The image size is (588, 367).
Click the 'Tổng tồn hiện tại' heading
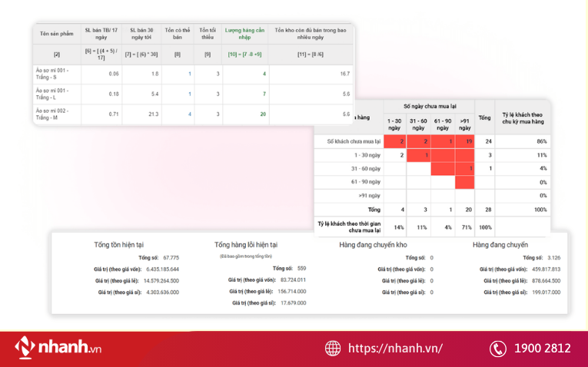119,245
